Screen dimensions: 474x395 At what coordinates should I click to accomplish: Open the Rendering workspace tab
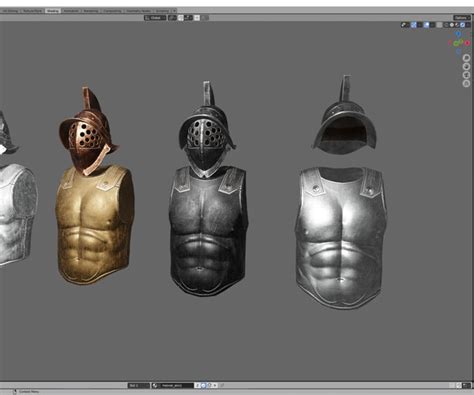[x=91, y=11]
